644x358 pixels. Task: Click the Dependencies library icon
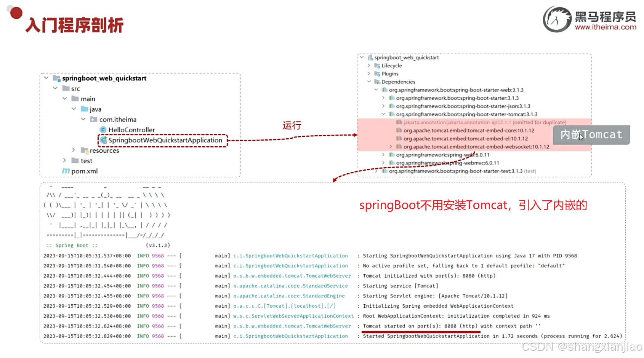[x=377, y=82]
